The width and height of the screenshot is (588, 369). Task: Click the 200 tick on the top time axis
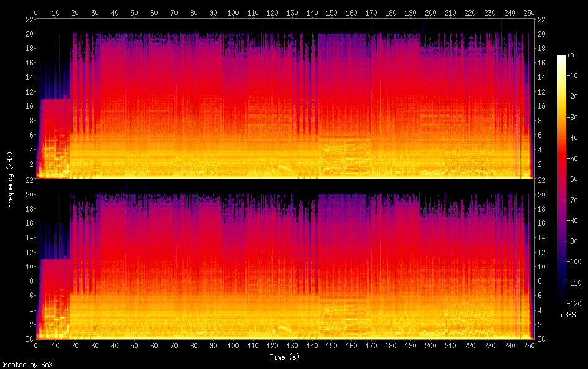click(x=430, y=12)
